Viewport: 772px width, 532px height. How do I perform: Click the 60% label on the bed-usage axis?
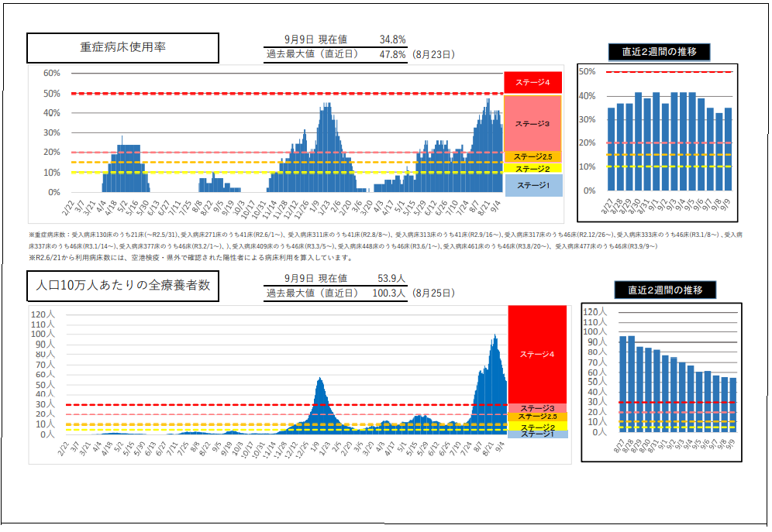click(51, 73)
